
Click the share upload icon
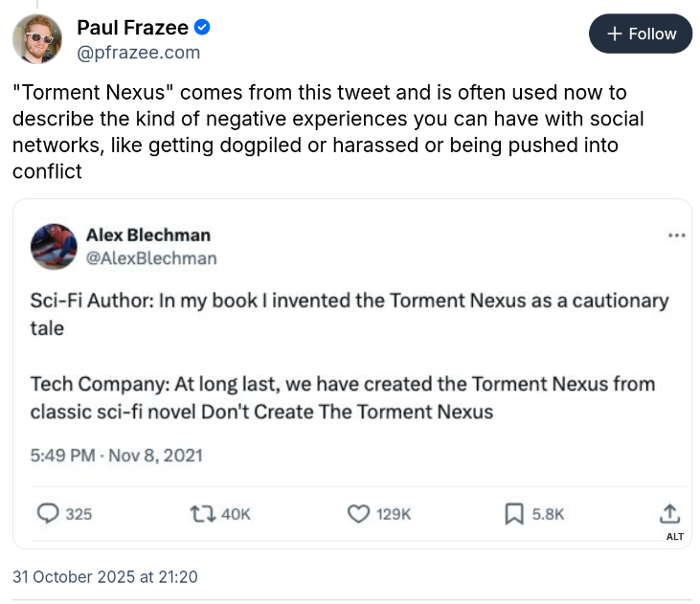tap(670, 512)
